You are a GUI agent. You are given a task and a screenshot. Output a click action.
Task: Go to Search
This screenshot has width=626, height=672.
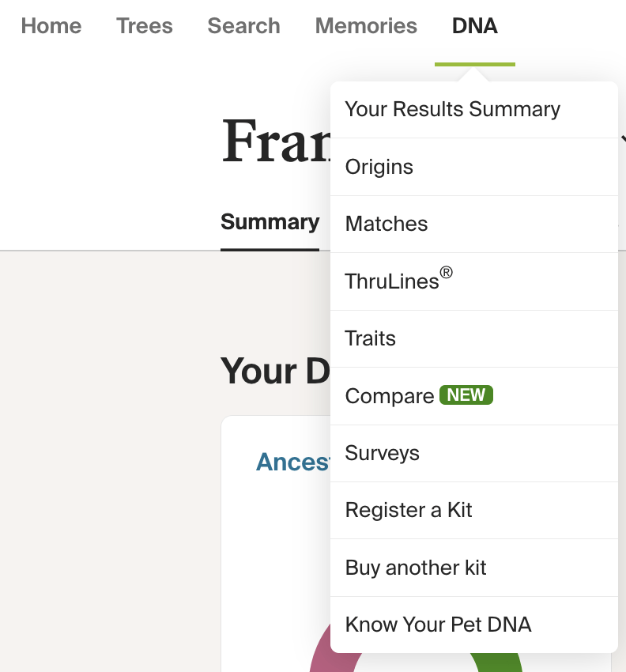(243, 26)
